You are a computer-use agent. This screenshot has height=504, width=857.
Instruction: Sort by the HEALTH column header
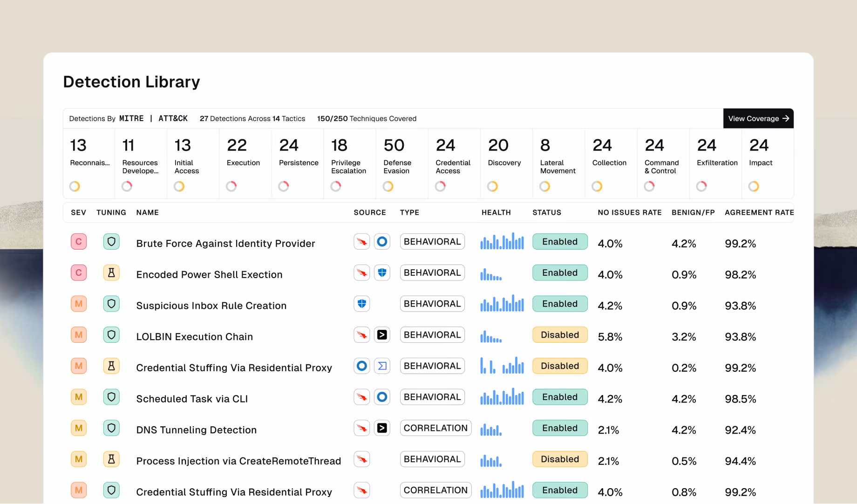[496, 212]
